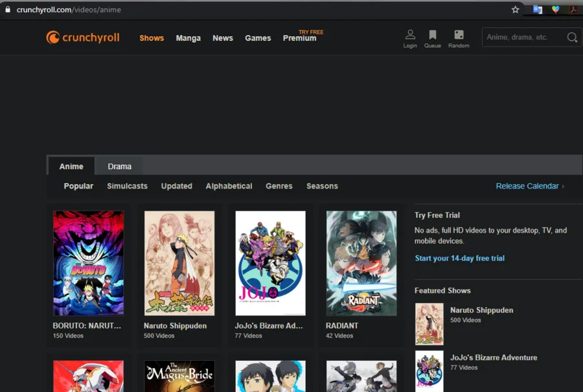Click the JoJo's Bizarre Ad... grid title

point(269,326)
